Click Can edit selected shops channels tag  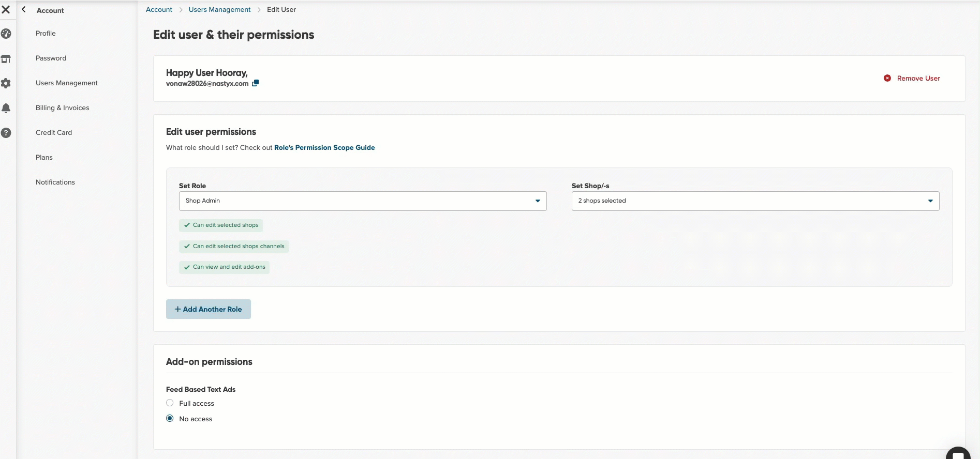point(234,247)
